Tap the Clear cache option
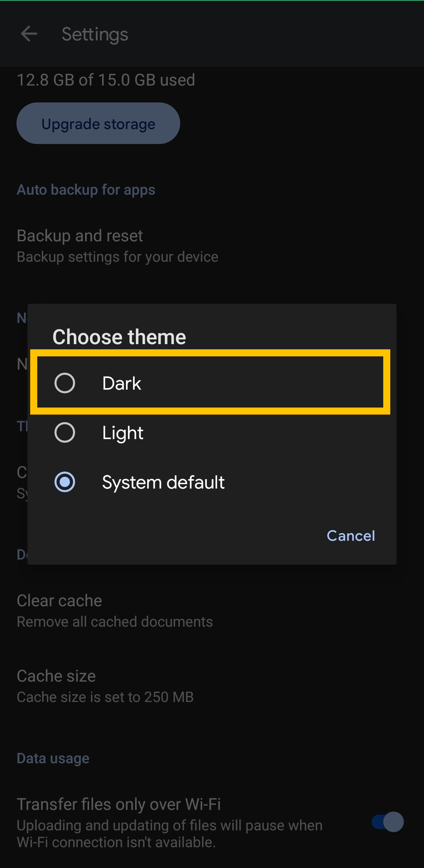Screen dimensions: 424x868 59,601
